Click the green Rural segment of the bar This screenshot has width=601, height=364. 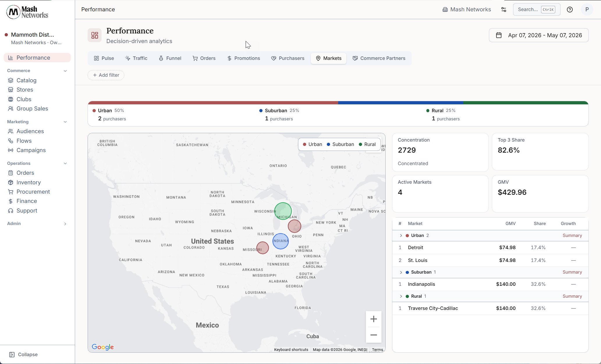(x=526, y=103)
